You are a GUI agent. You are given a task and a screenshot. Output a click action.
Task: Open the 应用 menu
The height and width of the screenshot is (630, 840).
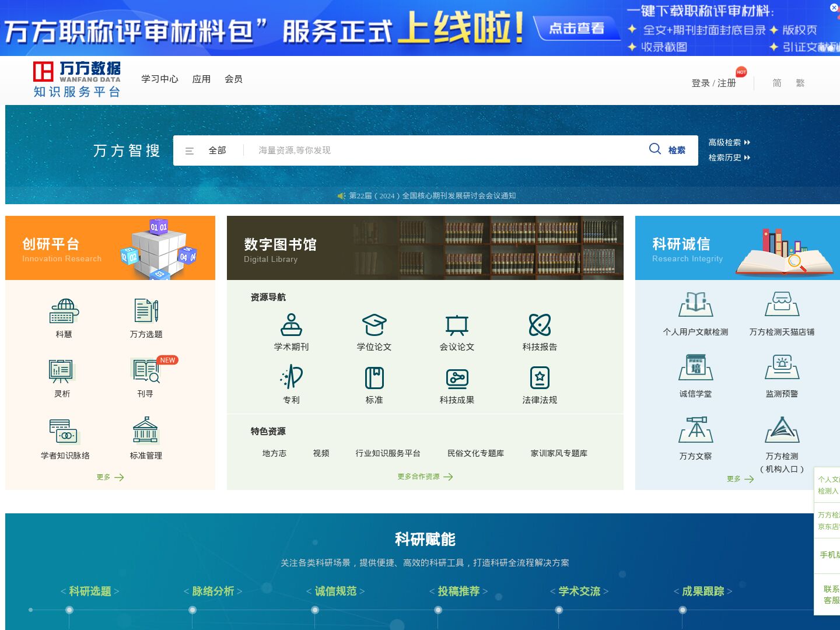[201, 79]
